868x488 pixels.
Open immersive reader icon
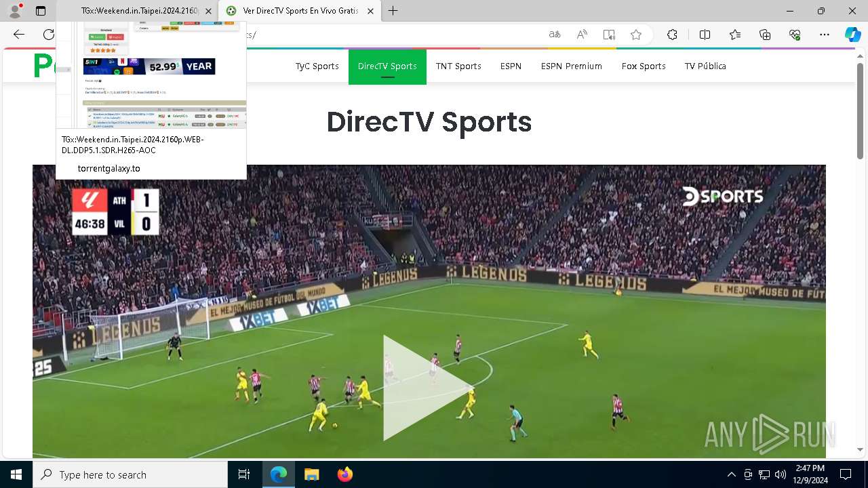pyautogui.click(x=609, y=35)
